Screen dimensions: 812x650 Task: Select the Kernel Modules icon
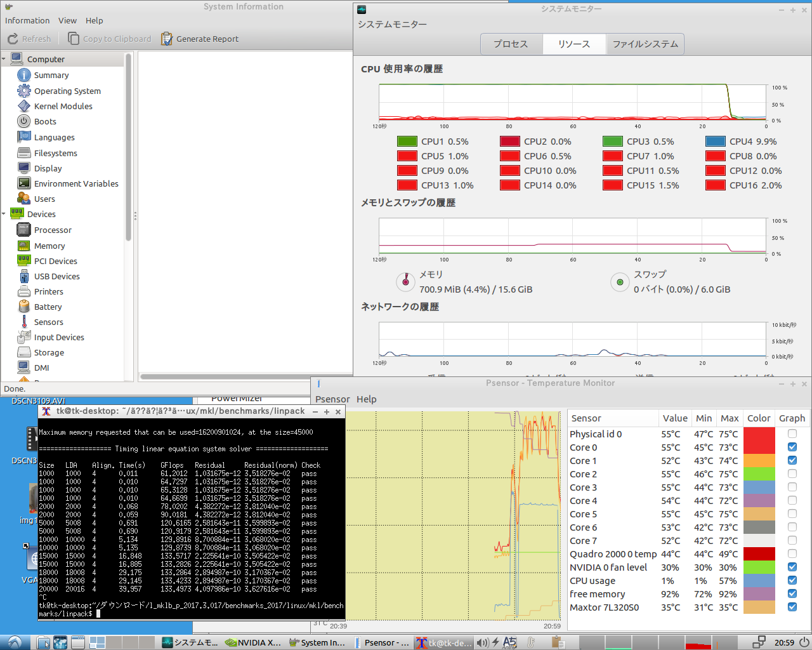[x=24, y=106]
